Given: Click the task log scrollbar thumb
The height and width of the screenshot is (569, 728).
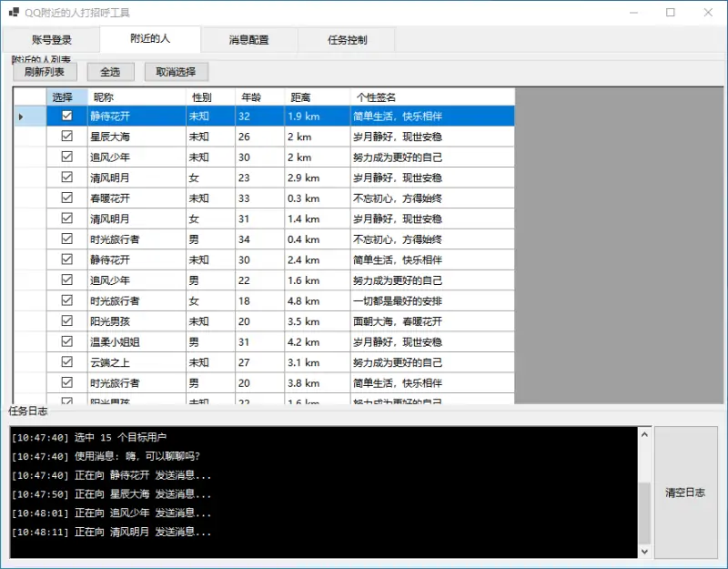Looking at the screenshot, I should click(644, 512).
